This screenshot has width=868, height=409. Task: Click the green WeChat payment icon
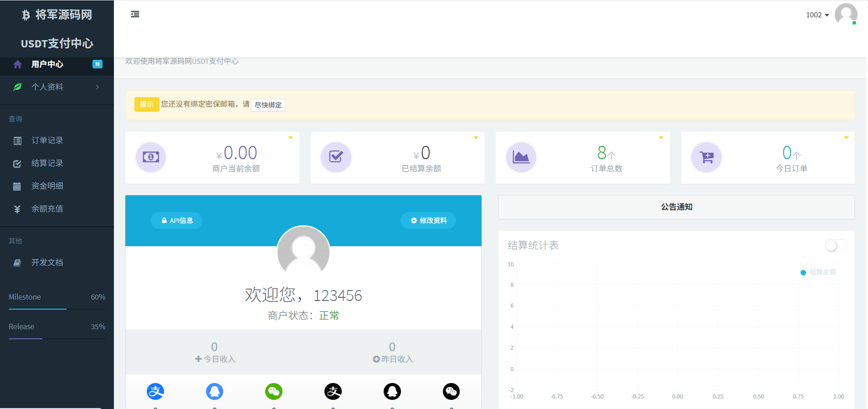[274, 391]
